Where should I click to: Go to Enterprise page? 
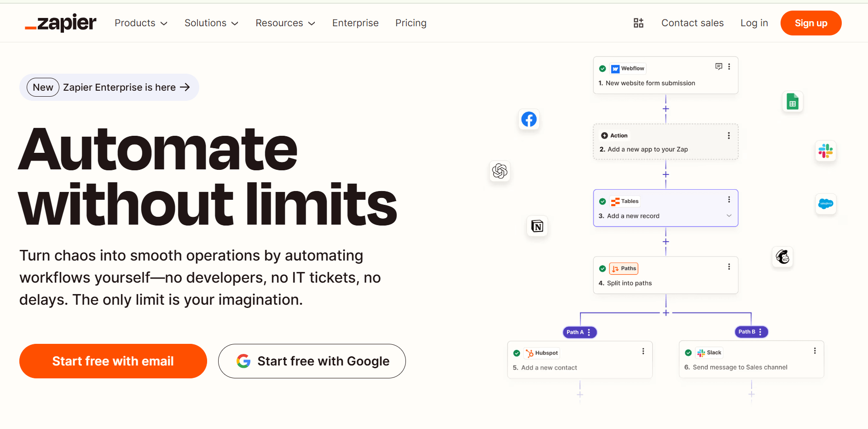point(355,23)
